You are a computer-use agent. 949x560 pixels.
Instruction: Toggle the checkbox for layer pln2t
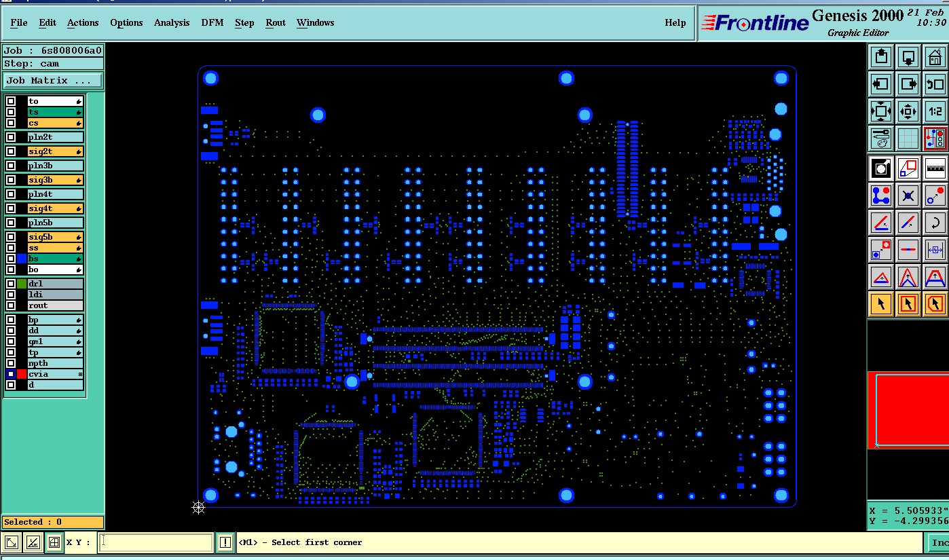click(11, 137)
